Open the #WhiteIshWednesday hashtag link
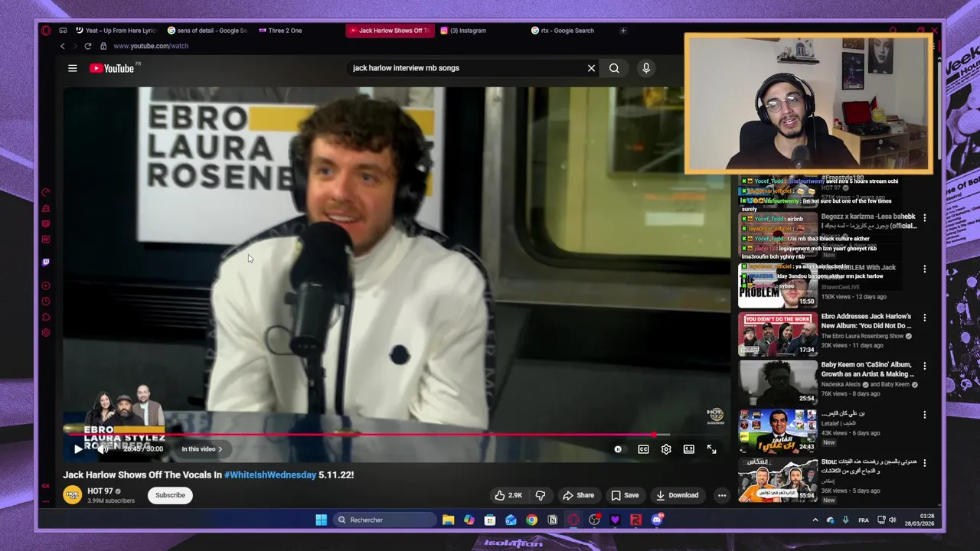The width and height of the screenshot is (980, 551). tap(269, 474)
